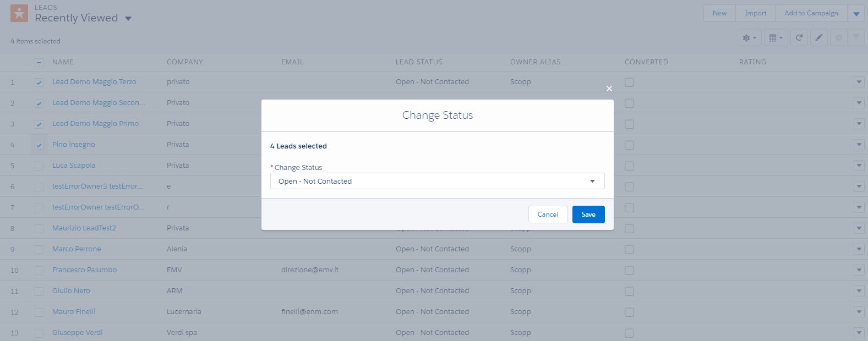This screenshot has width=868, height=341.
Task: Open the table display options icon
Action: (775, 38)
